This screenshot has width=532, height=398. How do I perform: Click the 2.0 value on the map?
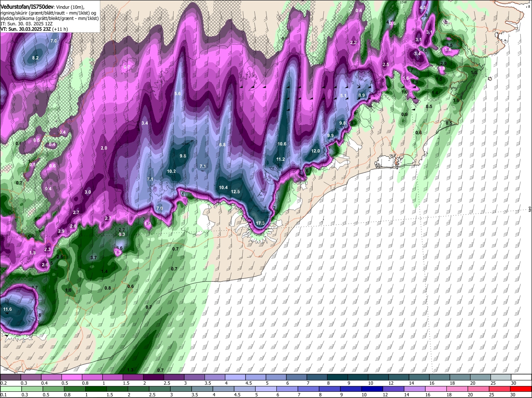coord(104,148)
